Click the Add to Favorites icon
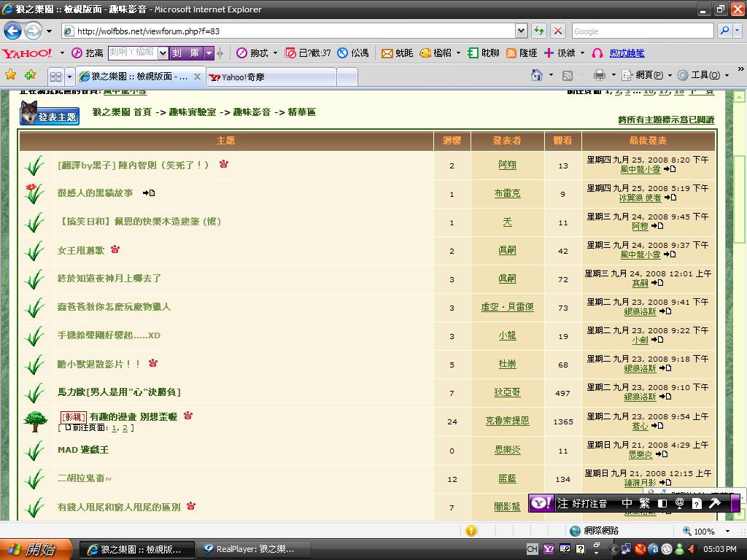This screenshot has width=747, height=560. click(30, 75)
